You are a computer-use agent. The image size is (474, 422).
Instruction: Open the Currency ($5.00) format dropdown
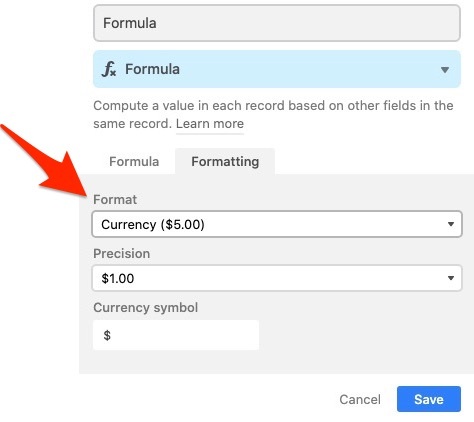pyautogui.click(x=277, y=224)
